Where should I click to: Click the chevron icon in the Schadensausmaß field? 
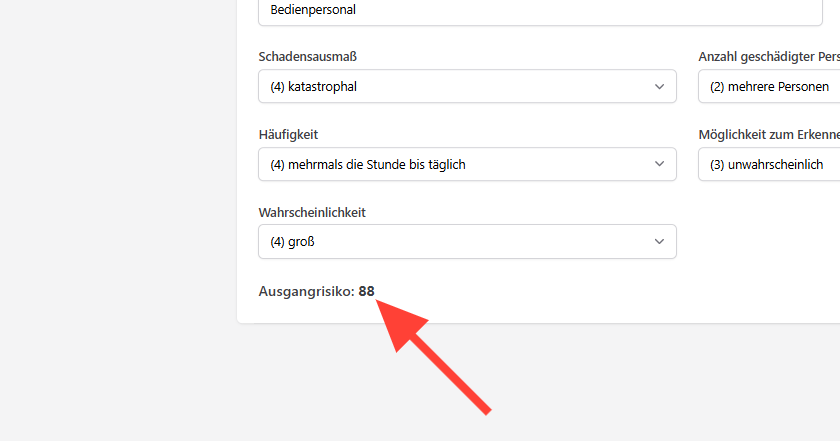(x=659, y=87)
